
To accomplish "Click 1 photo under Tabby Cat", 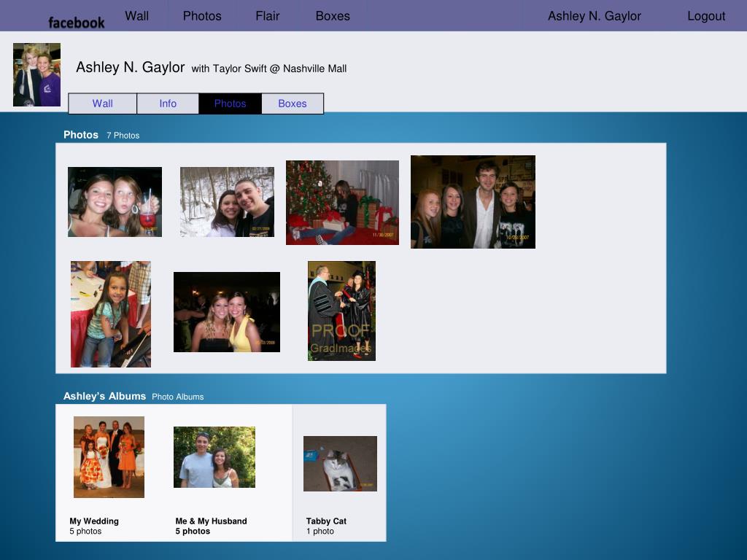I will click(x=320, y=531).
